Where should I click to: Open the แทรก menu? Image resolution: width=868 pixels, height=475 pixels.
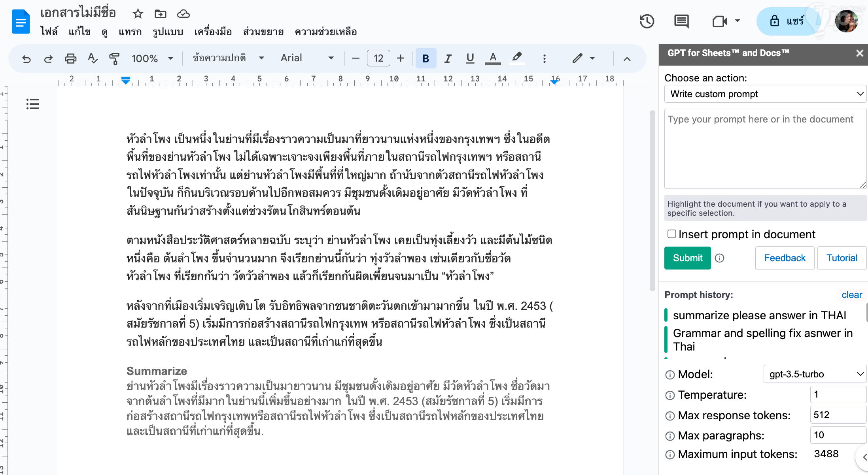(x=130, y=32)
